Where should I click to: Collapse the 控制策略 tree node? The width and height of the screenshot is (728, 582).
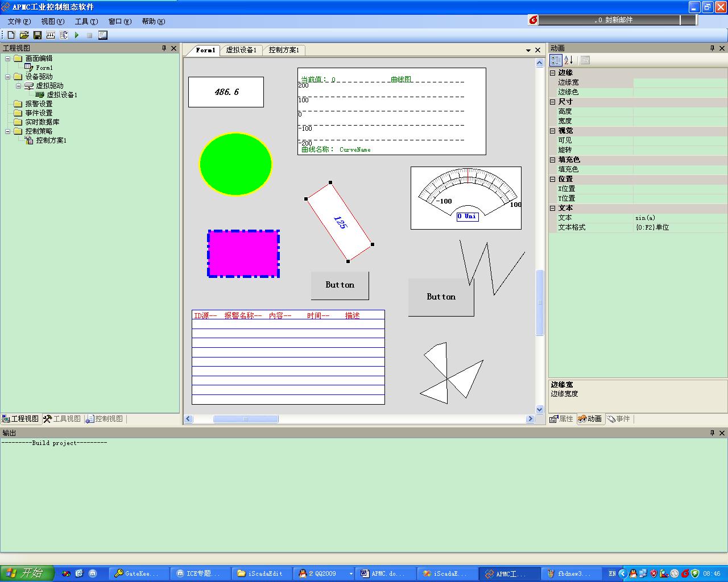pyautogui.click(x=8, y=131)
